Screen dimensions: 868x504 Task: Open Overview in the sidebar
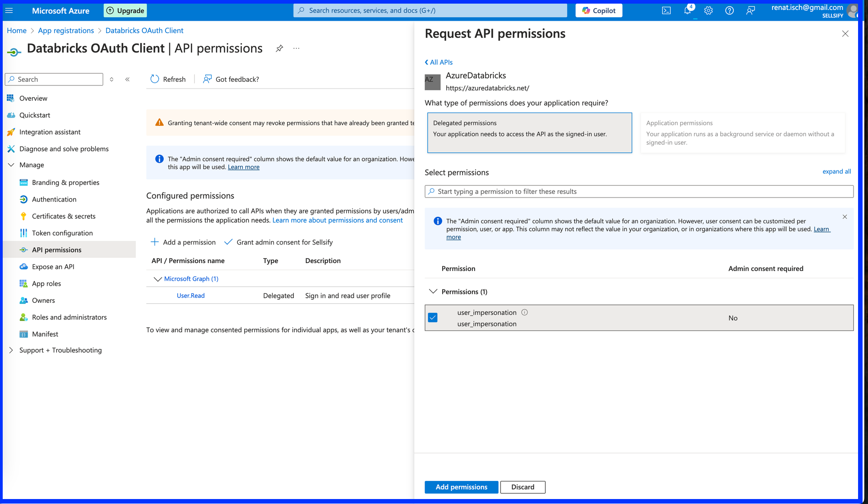pos(33,98)
